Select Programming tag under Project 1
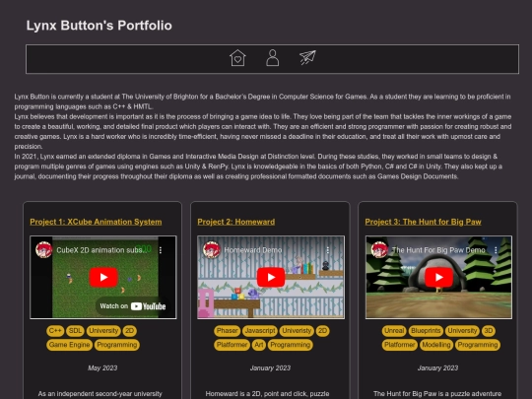The width and height of the screenshot is (532, 399). 117,345
